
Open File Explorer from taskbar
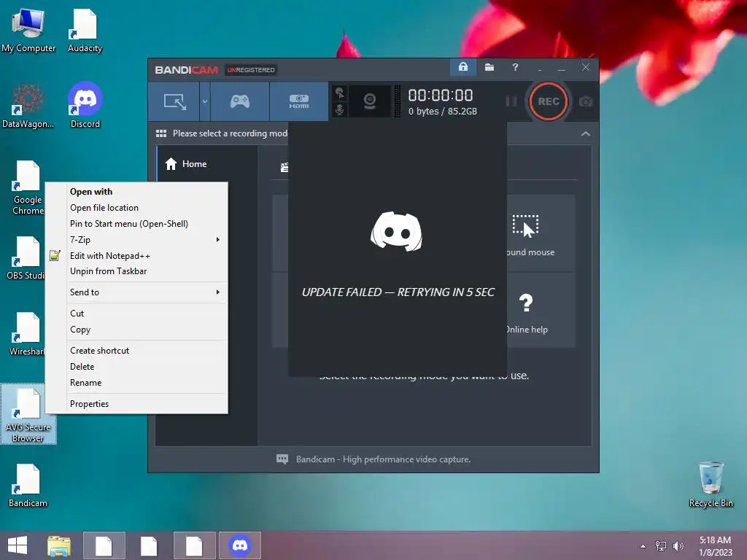coord(59,545)
